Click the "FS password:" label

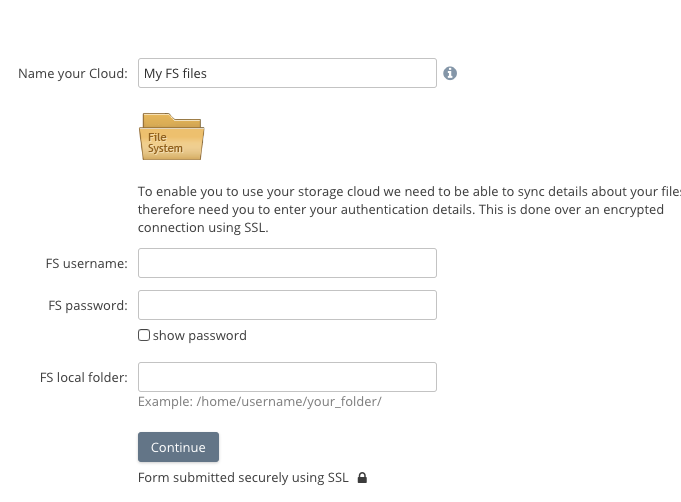coord(88,306)
